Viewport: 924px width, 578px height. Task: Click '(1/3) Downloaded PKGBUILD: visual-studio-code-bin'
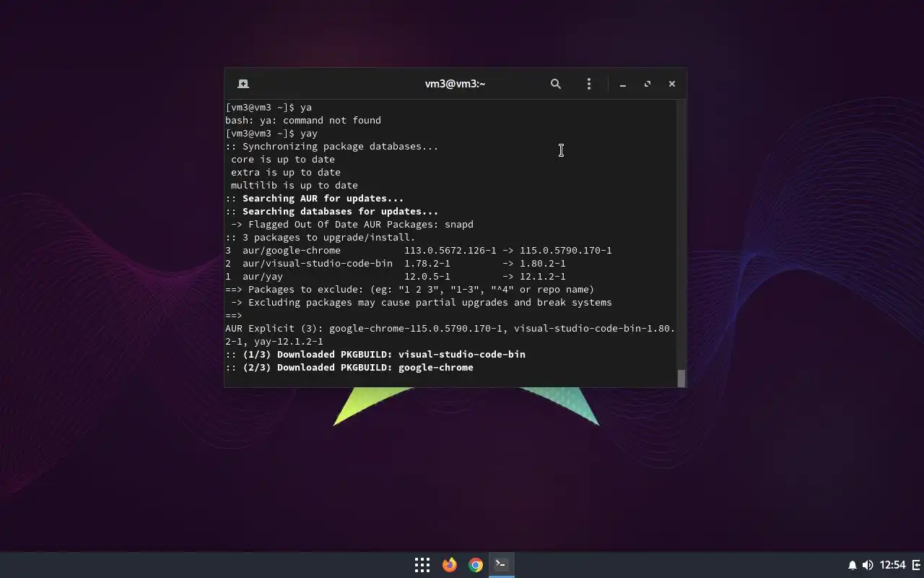[x=384, y=355]
